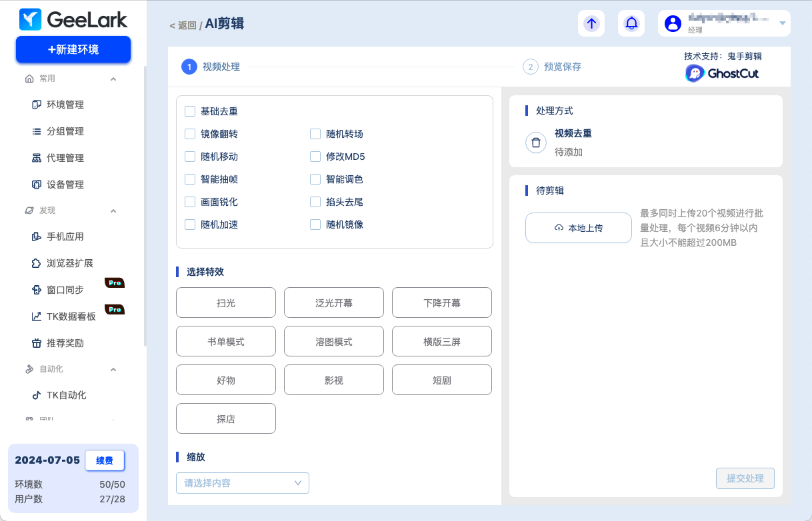
Task: Go to TK自动化 menu item
Action: coord(66,395)
